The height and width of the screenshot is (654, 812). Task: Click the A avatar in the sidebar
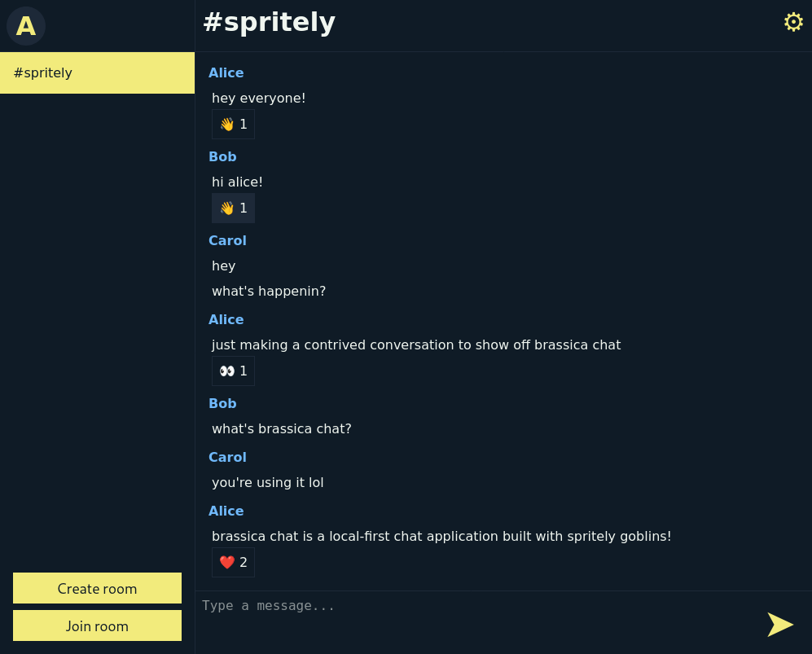[25, 25]
